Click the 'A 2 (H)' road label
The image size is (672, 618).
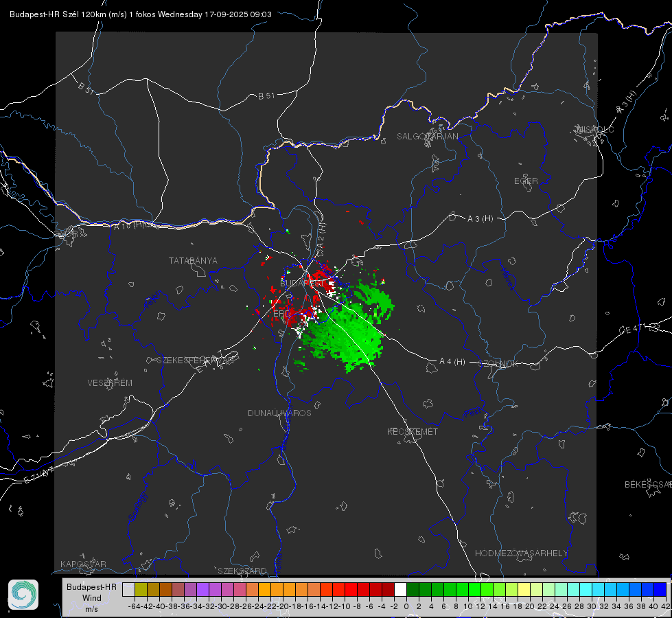click(x=321, y=236)
